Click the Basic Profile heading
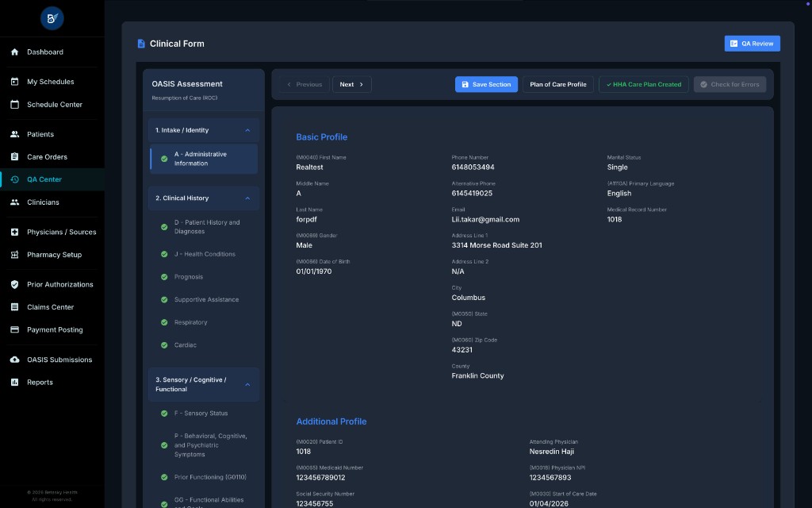The width and height of the screenshot is (812, 508). point(322,137)
